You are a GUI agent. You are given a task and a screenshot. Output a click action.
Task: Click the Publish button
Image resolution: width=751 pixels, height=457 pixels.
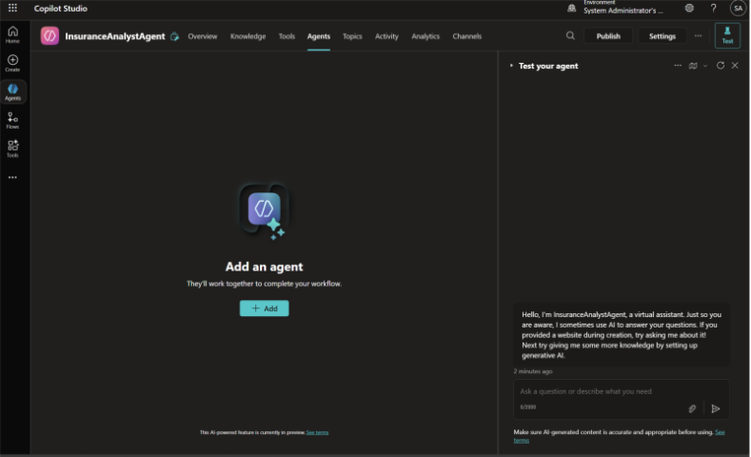(608, 36)
